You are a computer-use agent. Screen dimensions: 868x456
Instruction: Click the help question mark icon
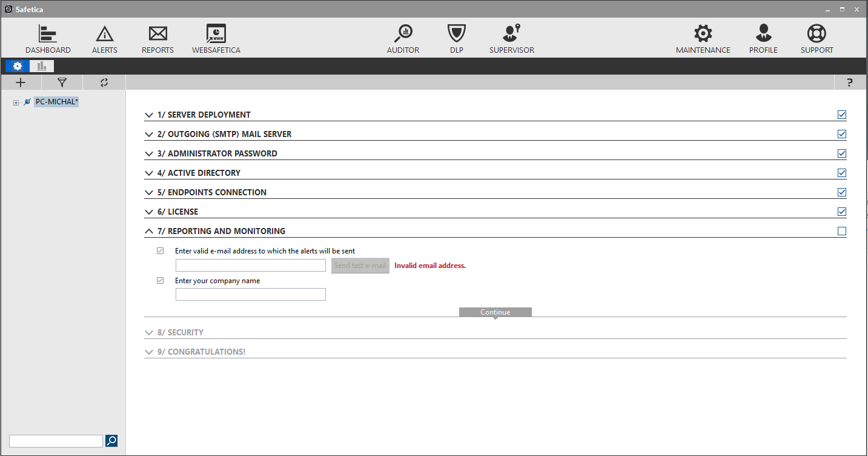pos(849,82)
